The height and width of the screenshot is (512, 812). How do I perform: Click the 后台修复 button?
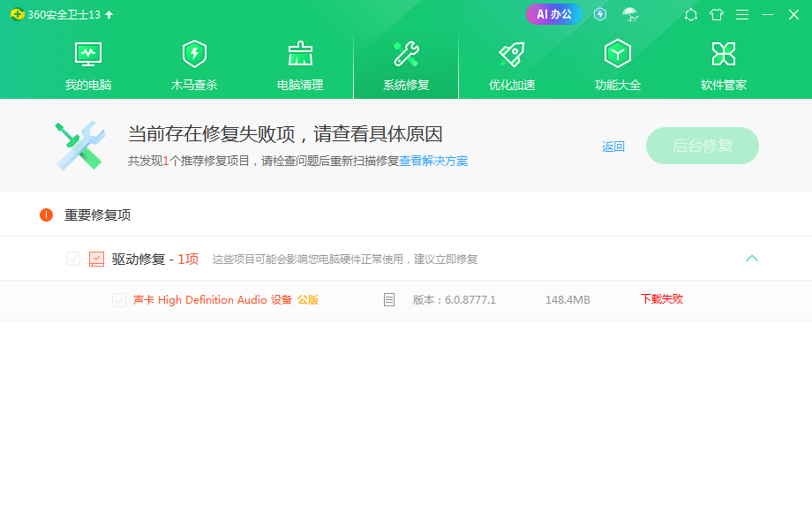pos(703,146)
